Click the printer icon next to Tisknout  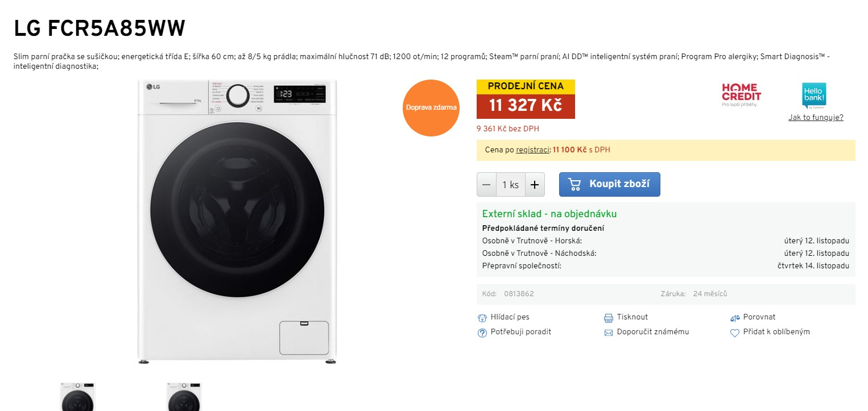[x=609, y=318]
